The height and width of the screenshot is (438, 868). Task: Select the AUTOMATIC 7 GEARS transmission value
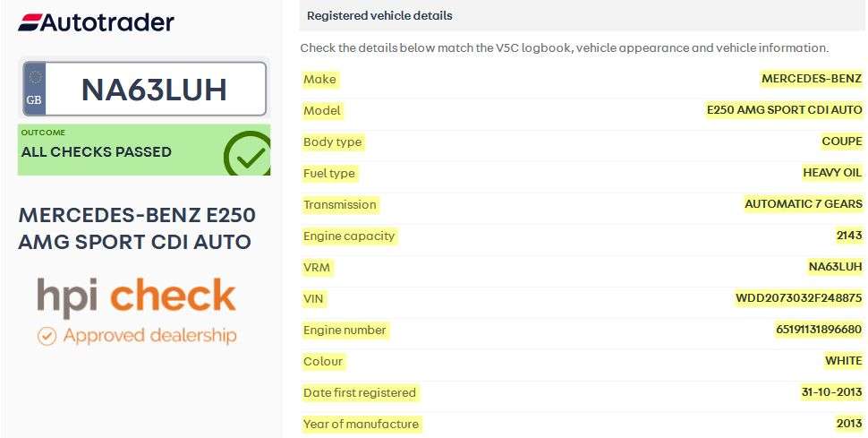[803, 204]
